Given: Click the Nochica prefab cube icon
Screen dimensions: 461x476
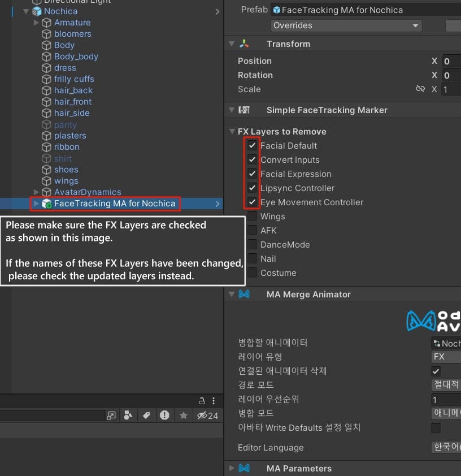Looking at the screenshot, I should coord(37,11).
